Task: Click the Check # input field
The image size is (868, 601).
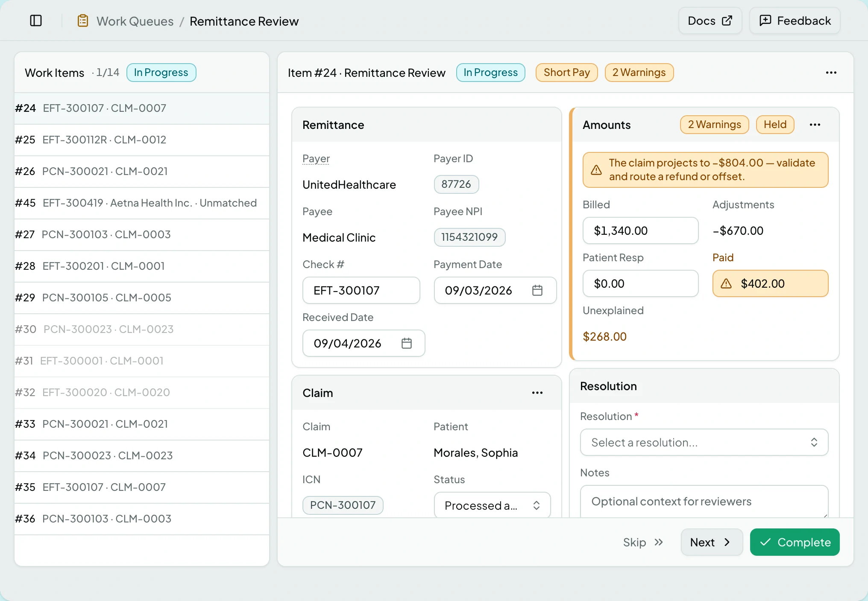Action: (x=361, y=290)
